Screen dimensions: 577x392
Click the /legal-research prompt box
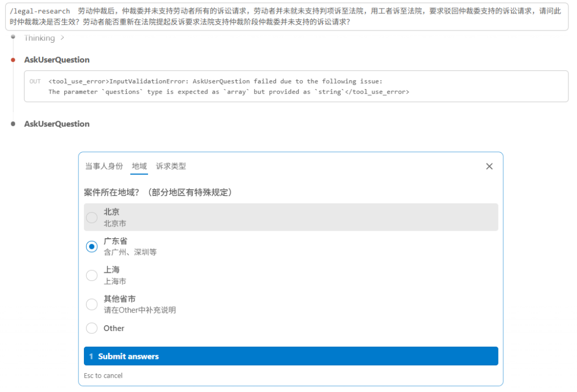click(287, 17)
